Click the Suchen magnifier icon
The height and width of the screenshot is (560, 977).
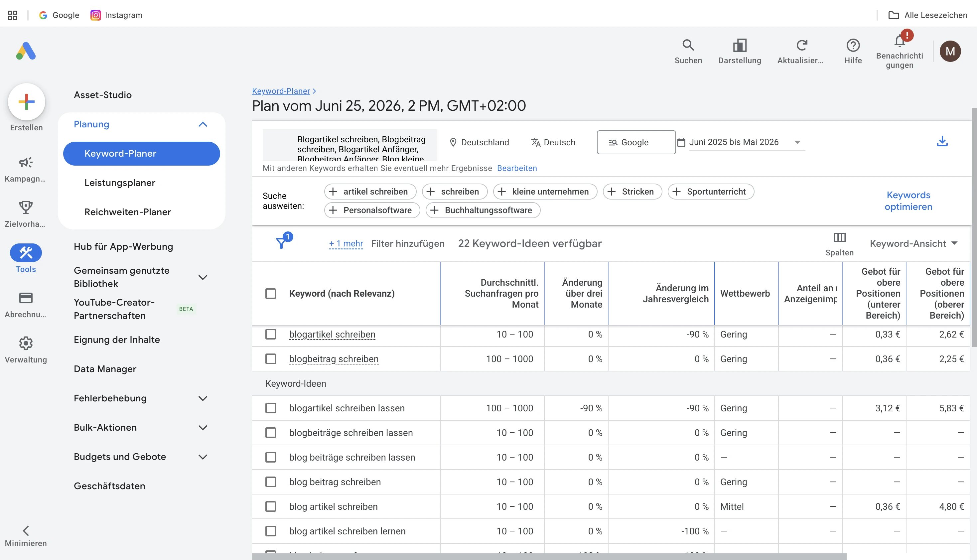(x=688, y=45)
